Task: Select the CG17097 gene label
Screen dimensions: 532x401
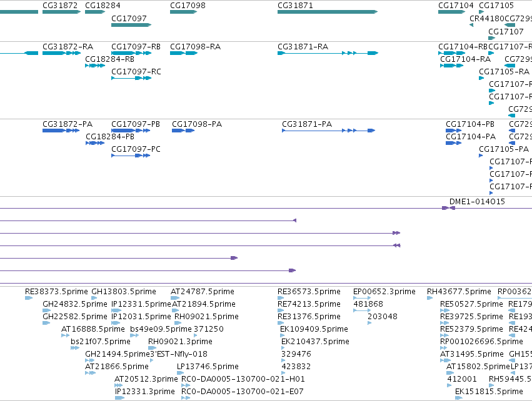Action: (129, 18)
